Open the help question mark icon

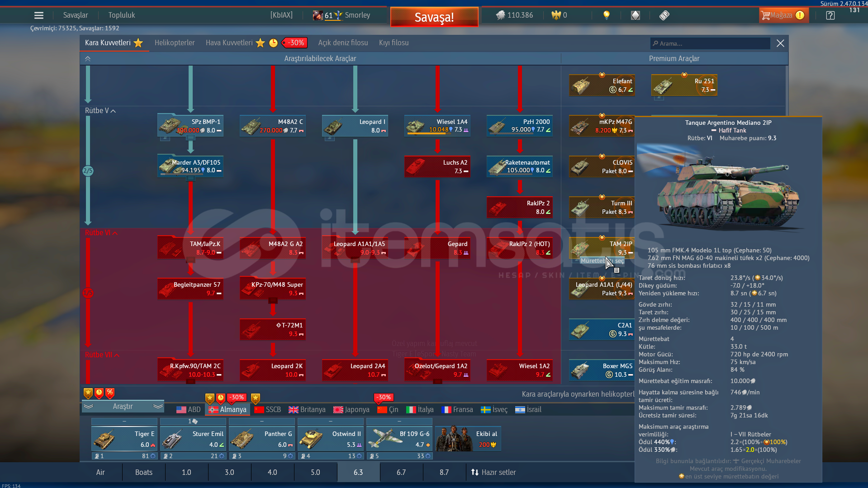tap(830, 15)
